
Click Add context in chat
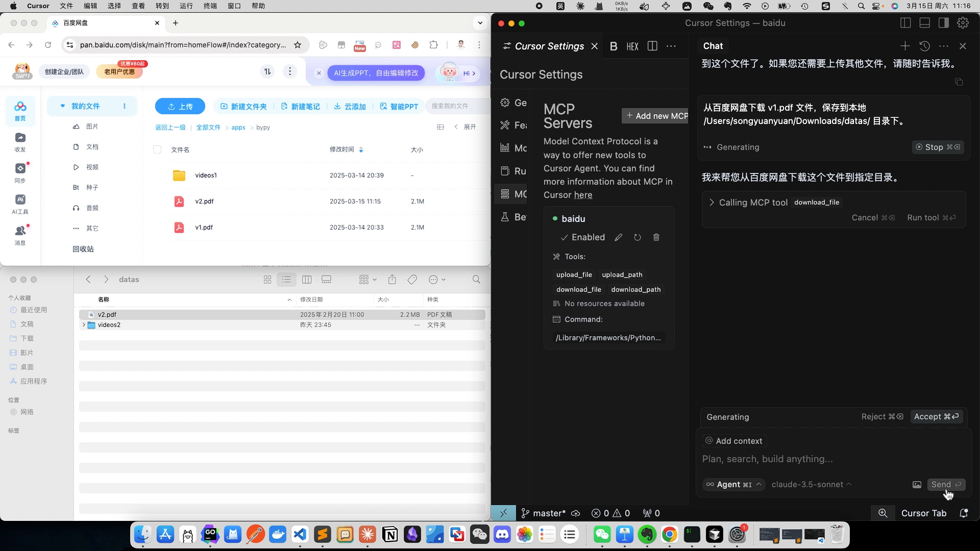(x=733, y=441)
